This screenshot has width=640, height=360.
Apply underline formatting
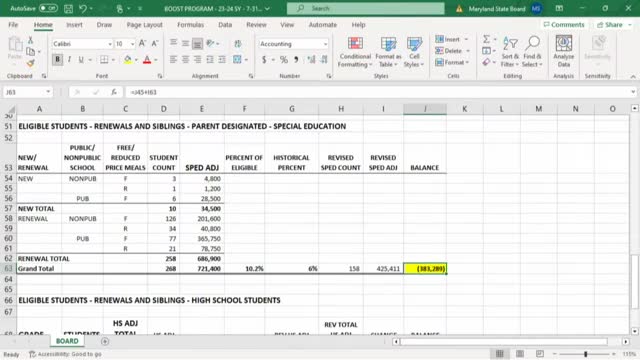pos(81,60)
